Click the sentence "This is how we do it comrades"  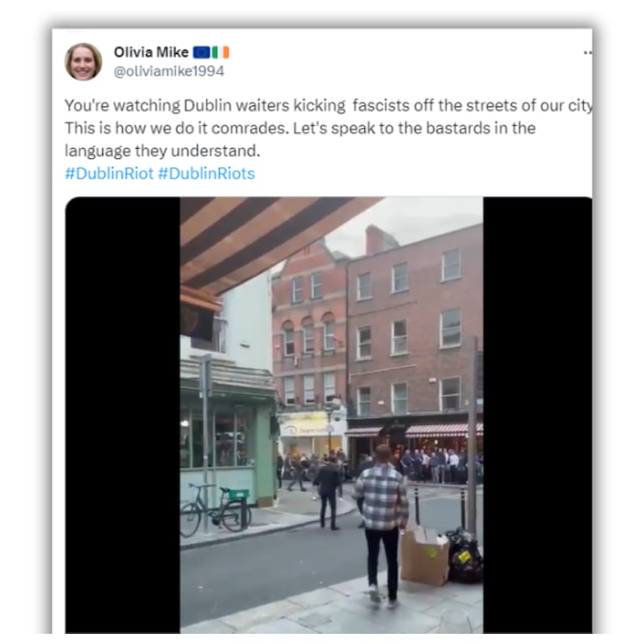point(177,128)
